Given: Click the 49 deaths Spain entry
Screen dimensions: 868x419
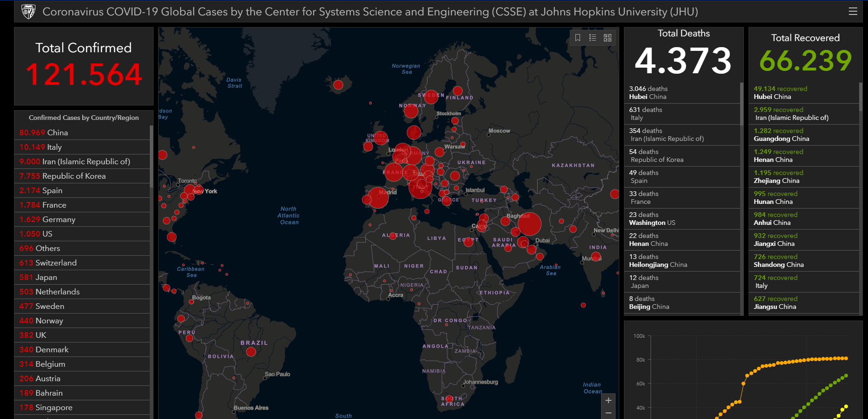Looking at the screenshot, I should coord(682,177).
